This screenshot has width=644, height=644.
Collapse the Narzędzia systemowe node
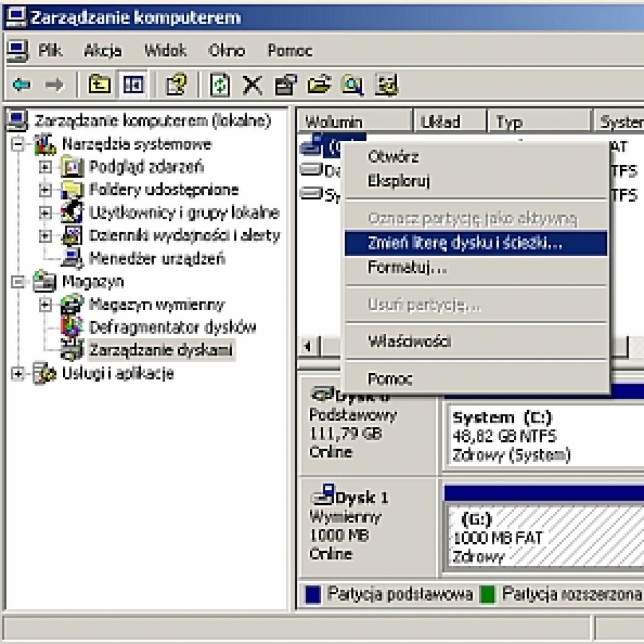(x=18, y=145)
